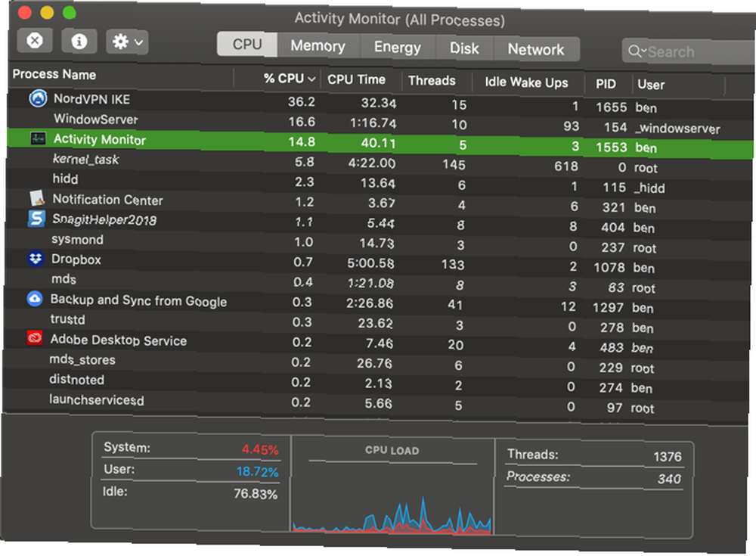Click the Backup and Sync cloud icon
The image size is (756, 556).
click(x=35, y=299)
